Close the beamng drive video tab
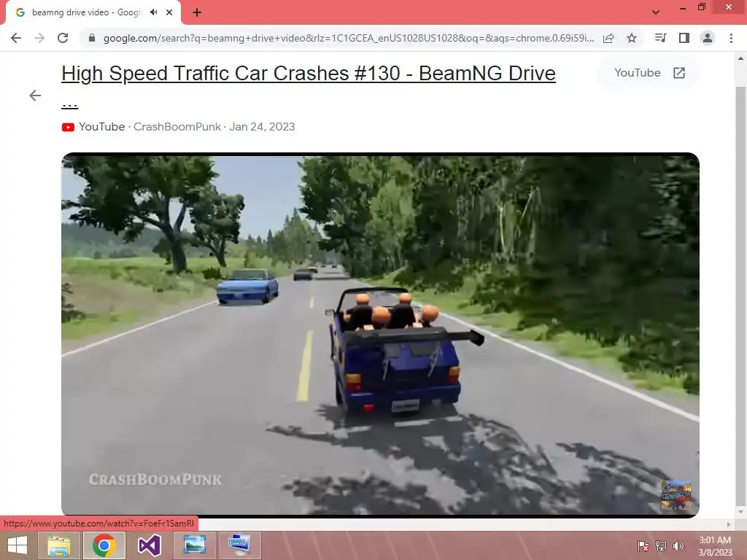 click(x=169, y=12)
